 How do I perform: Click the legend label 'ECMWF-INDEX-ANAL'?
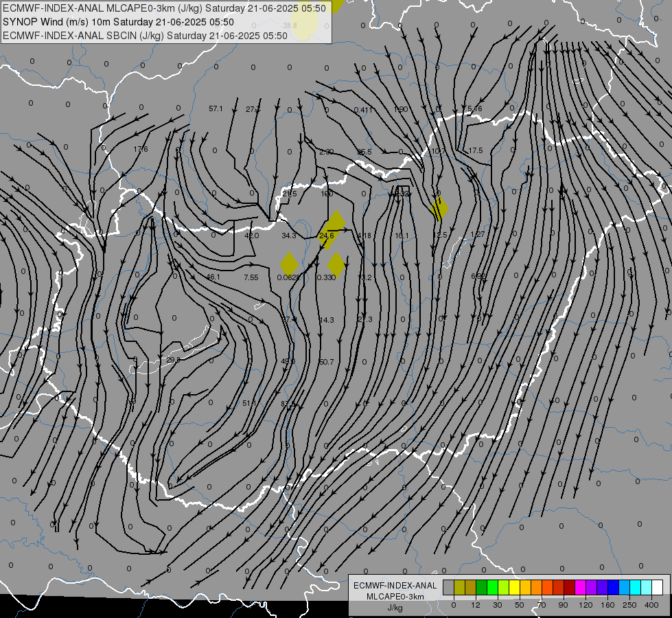395,586
